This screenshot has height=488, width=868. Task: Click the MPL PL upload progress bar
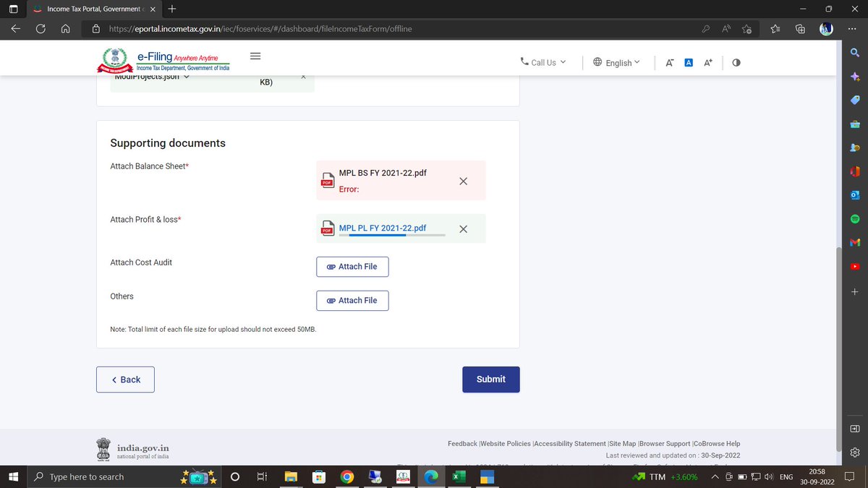pos(392,236)
